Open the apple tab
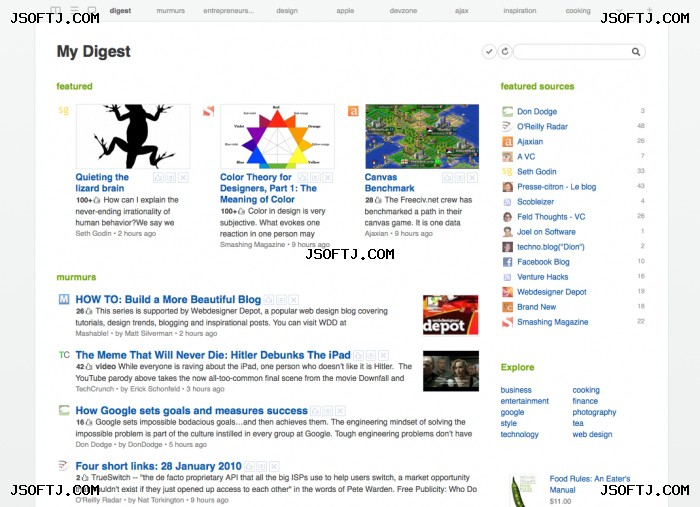 (x=345, y=11)
